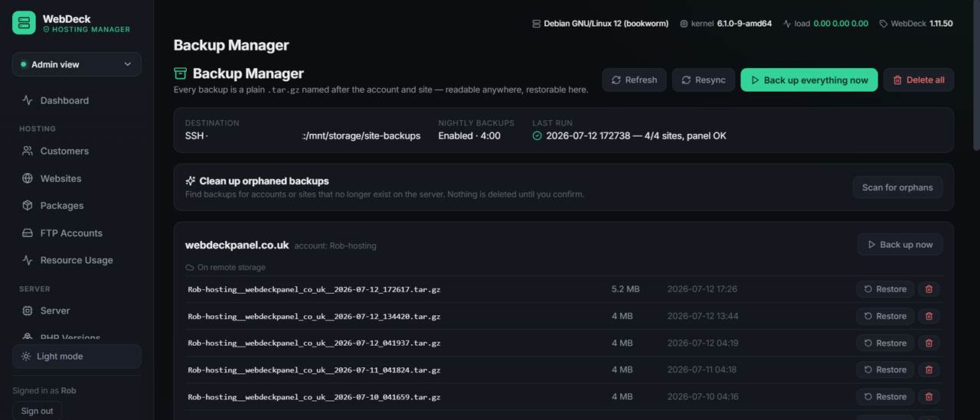
Task: Click the date 2026-07-12 13:44
Action: point(703,316)
